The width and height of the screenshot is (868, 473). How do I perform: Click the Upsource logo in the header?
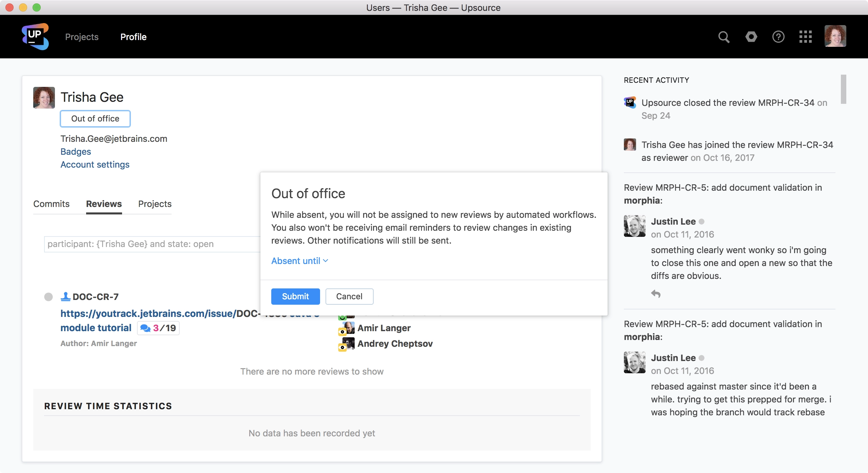pyautogui.click(x=35, y=37)
